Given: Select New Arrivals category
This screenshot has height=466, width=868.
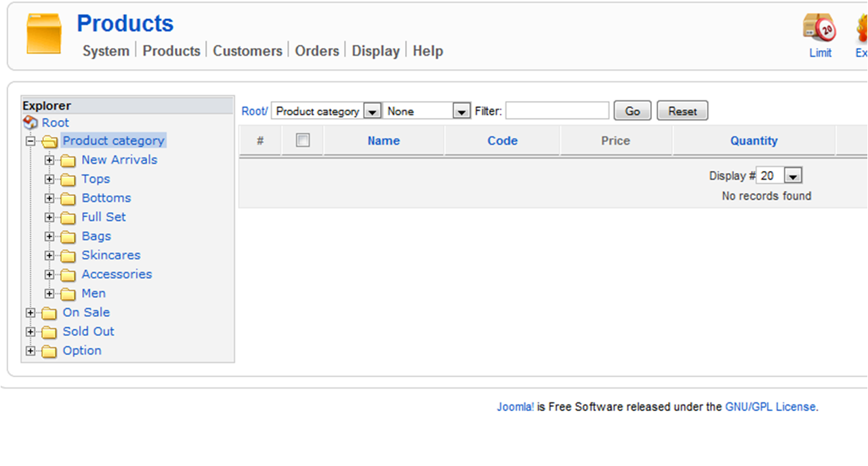Looking at the screenshot, I should (119, 159).
